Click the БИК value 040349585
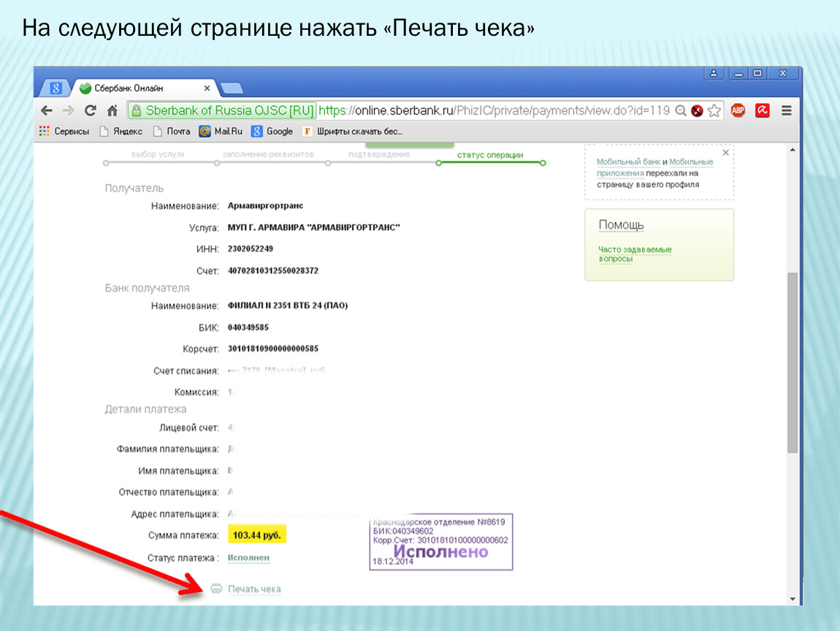840x631 pixels. pos(248,327)
